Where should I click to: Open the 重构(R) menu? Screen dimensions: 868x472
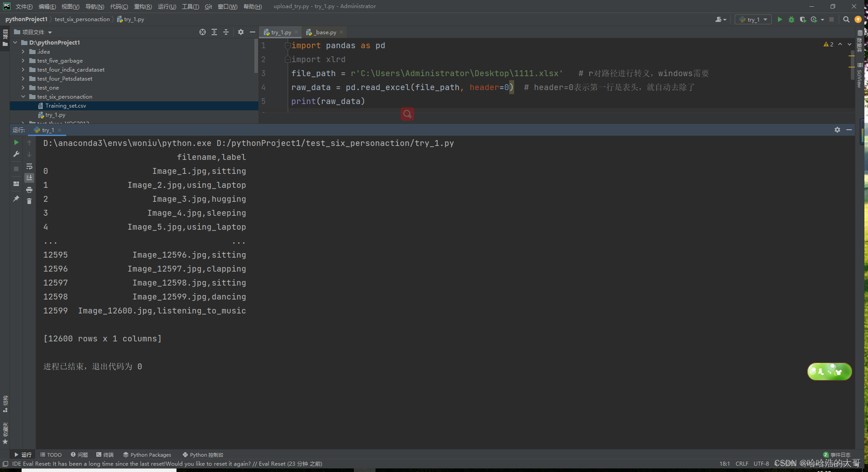tap(142, 6)
